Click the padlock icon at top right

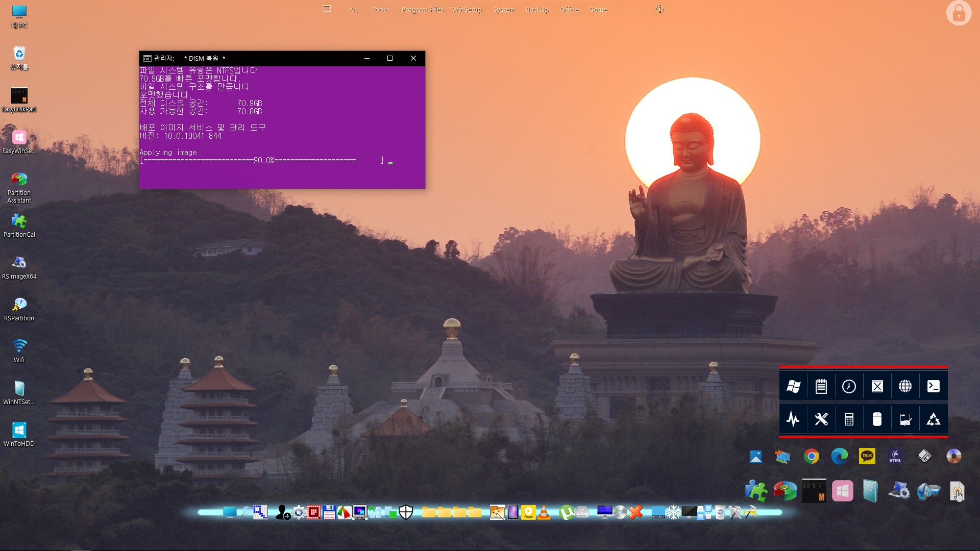[x=959, y=13]
